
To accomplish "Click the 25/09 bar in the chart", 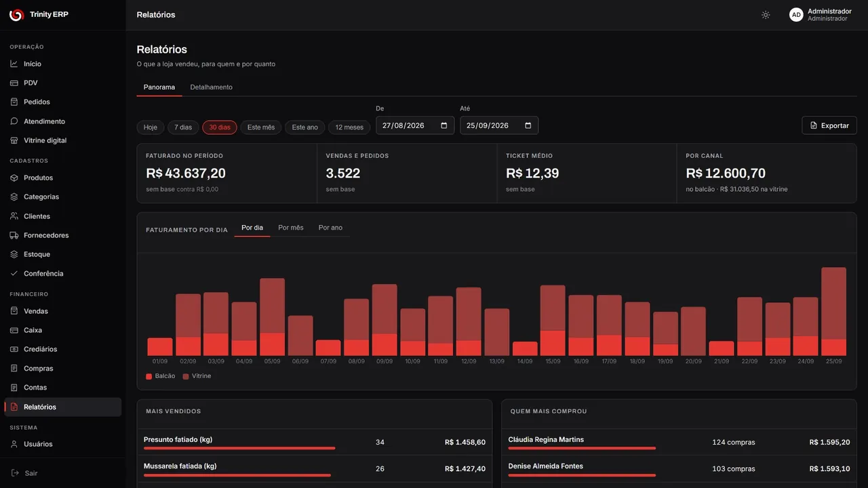I will point(833,312).
